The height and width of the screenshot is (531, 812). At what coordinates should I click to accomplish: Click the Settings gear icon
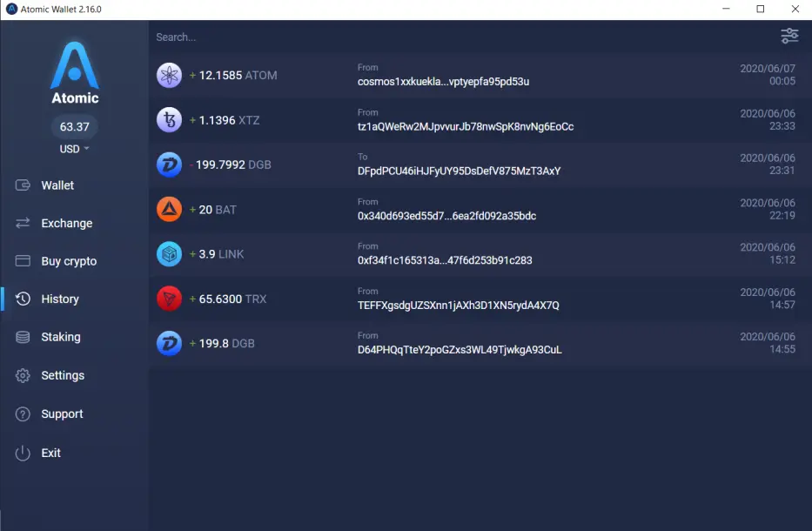[x=23, y=375]
